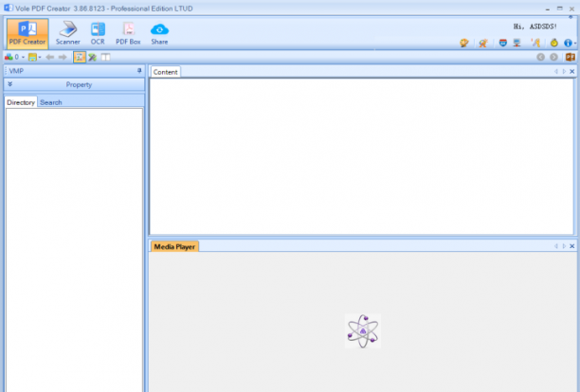The image size is (580, 392).
Task: Click the network computer monitor icon
Action: coord(517,43)
